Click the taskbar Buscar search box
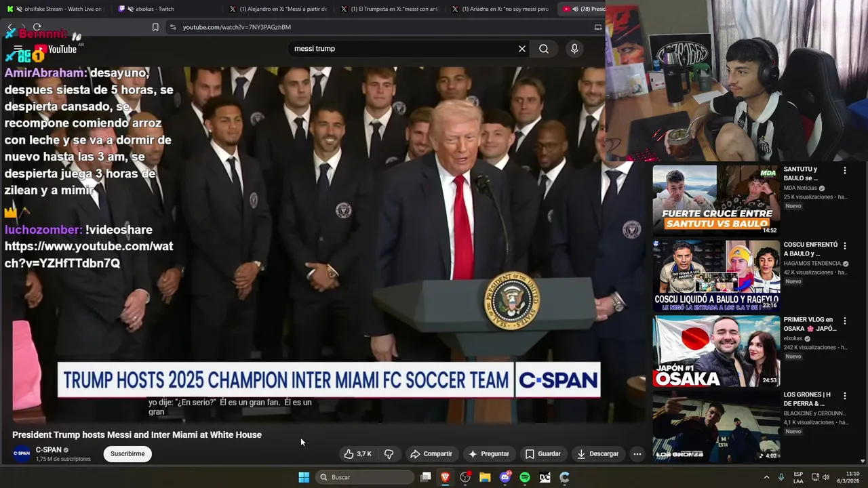Viewport: 868px width, 488px height. coord(365,477)
